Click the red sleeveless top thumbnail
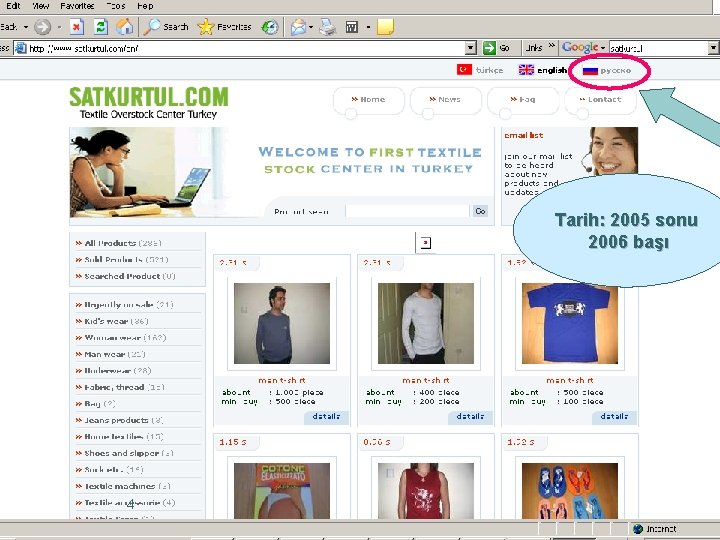 [x=426, y=491]
